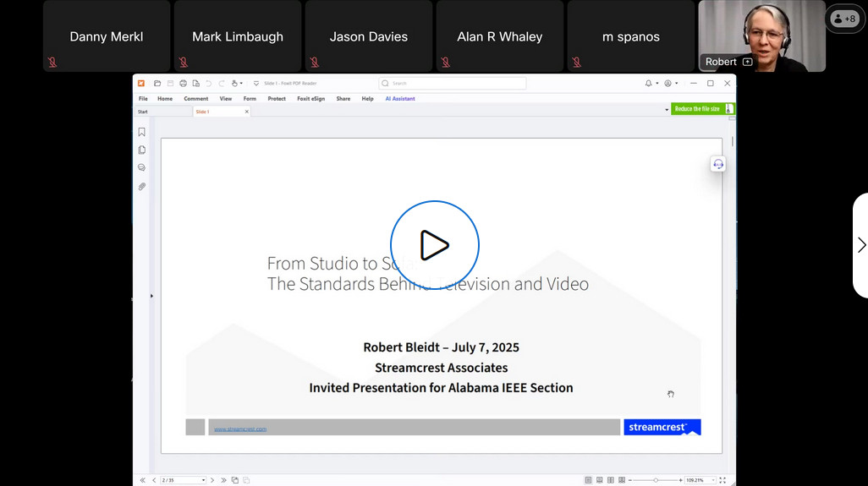Viewport: 868px width, 486px height.
Task: Open the Comment menu tab
Action: pyautogui.click(x=195, y=99)
